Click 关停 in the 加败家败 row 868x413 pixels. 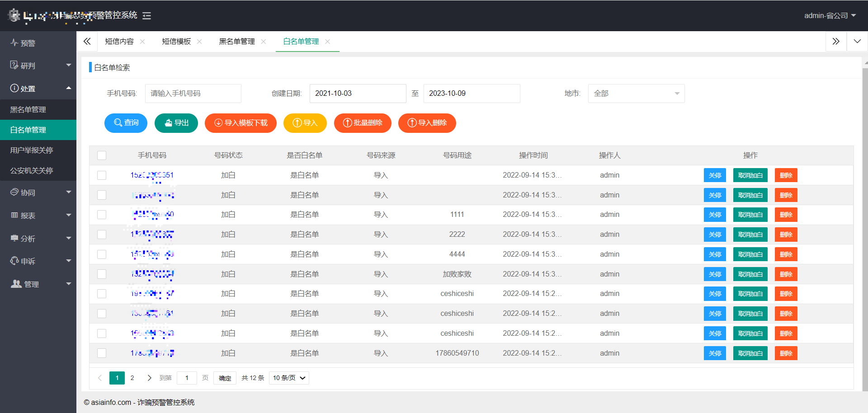point(715,274)
